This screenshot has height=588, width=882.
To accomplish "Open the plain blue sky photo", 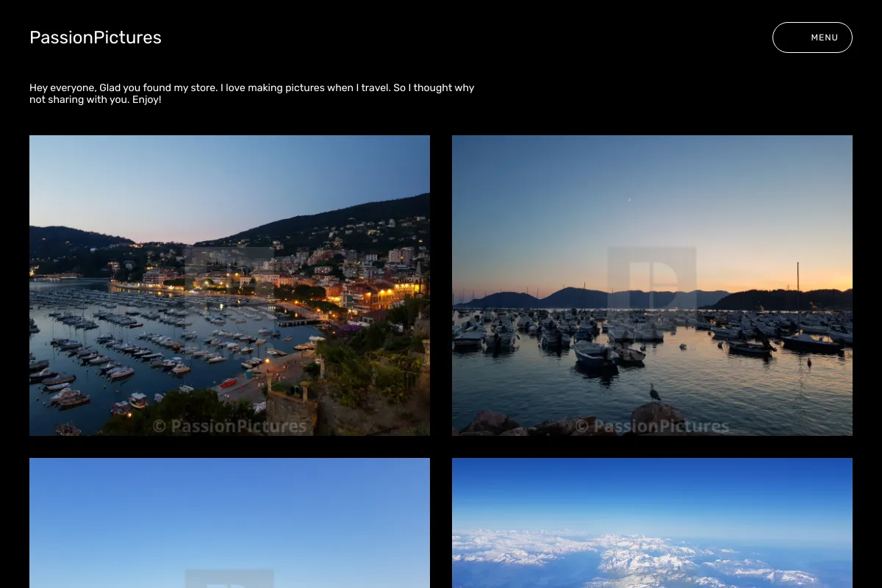I will pyautogui.click(x=229, y=523).
